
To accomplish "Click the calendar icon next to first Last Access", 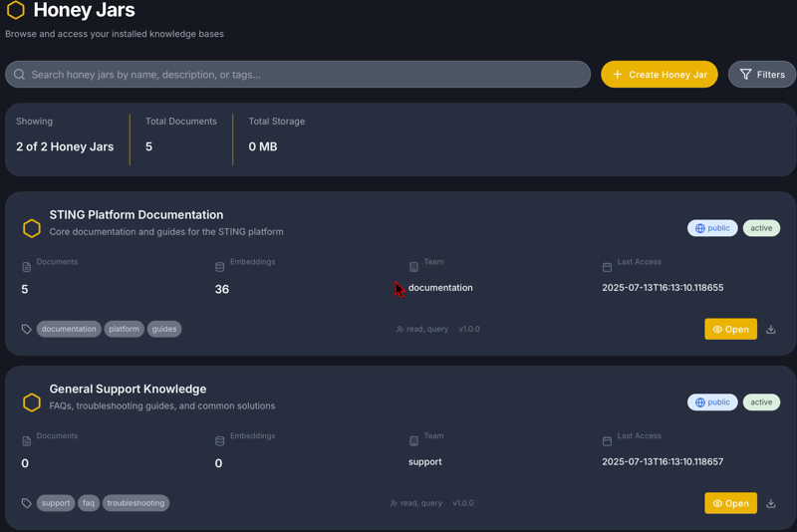I will tap(608, 267).
